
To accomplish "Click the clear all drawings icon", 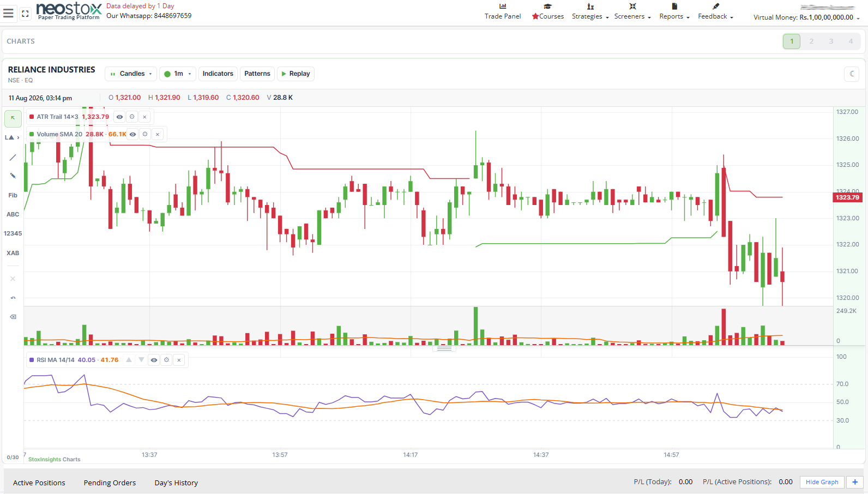I will 13,317.
